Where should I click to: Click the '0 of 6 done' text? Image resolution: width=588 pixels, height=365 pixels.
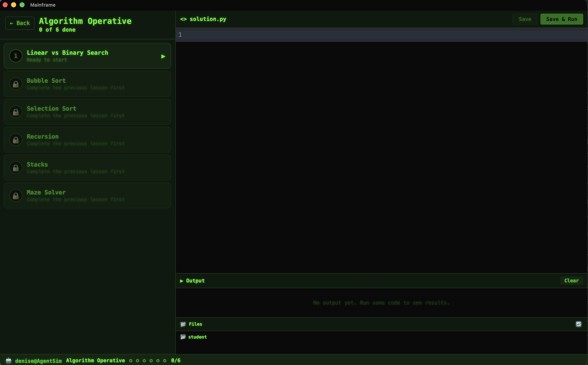click(57, 30)
